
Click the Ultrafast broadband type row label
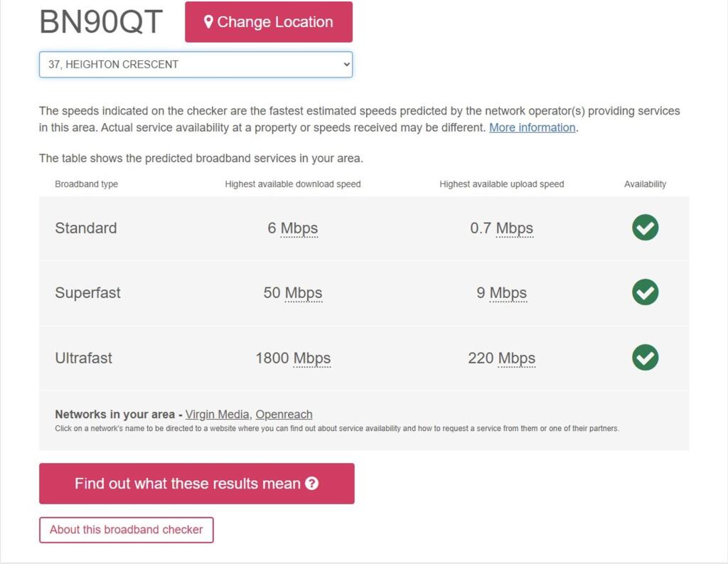pyautogui.click(x=83, y=358)
